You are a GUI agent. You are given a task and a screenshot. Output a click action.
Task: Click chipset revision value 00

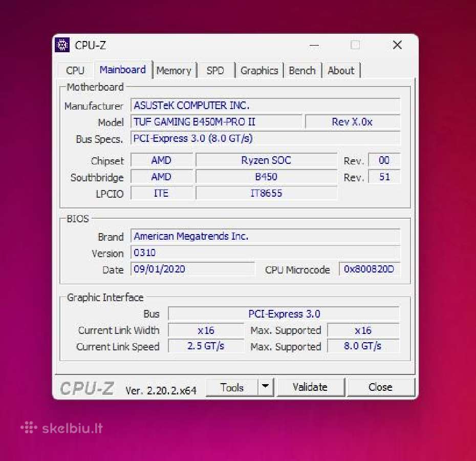tap(384, 160)
